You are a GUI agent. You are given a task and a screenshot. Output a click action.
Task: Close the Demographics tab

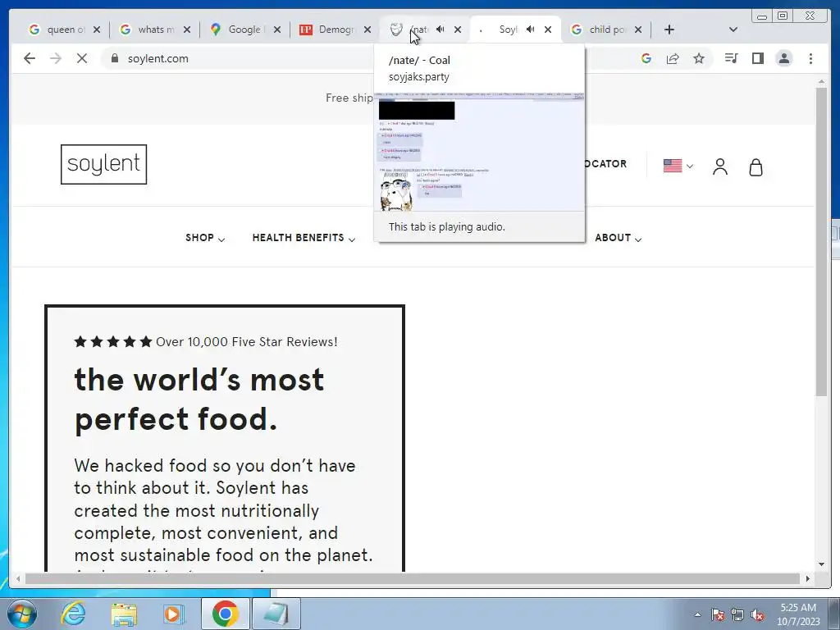[367, 30]
